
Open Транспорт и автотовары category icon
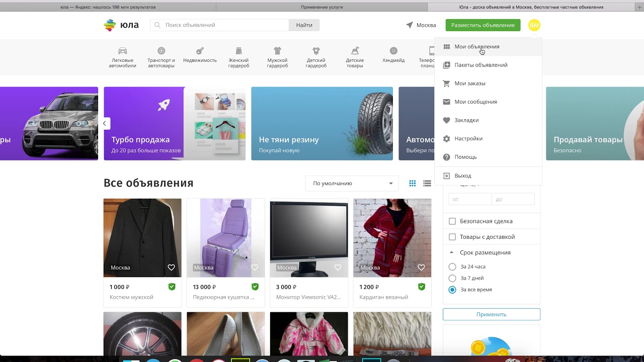[161, 51]
